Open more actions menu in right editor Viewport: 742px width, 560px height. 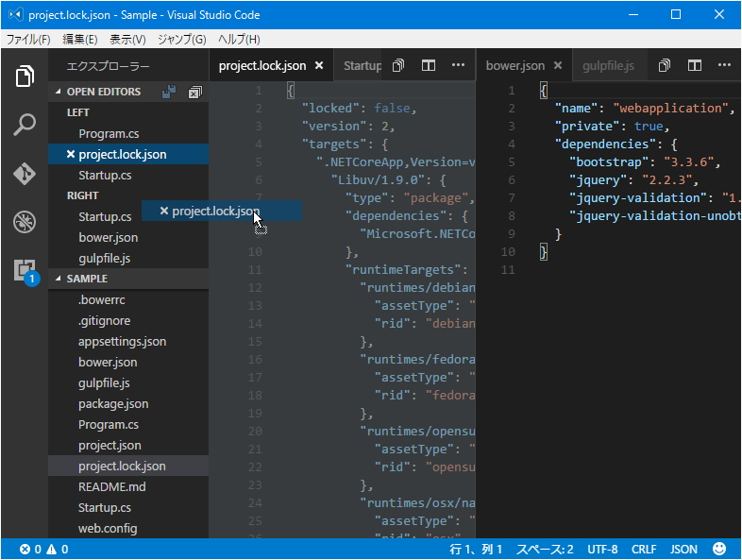pos(724,65)
